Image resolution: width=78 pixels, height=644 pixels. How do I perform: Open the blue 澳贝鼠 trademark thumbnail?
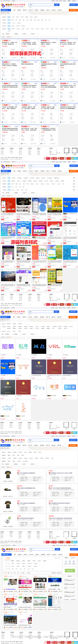click(x=70, y=387)
